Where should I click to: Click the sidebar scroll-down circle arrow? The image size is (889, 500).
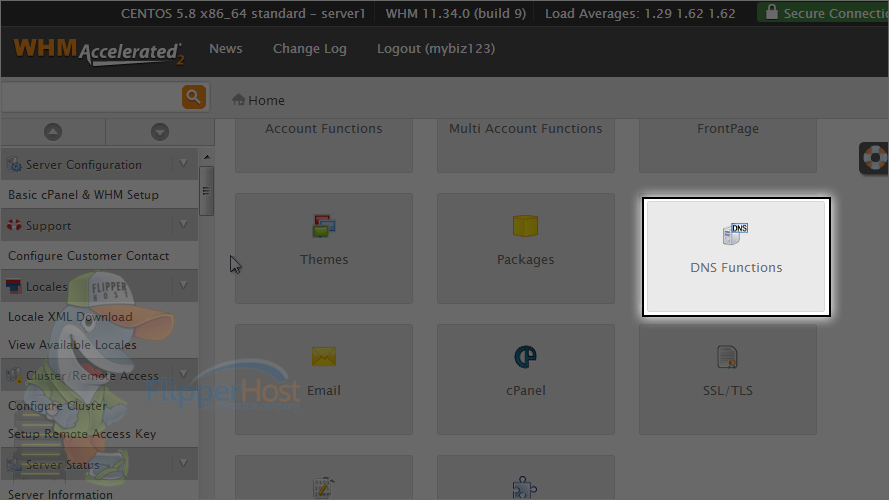(x=160, y=132)
